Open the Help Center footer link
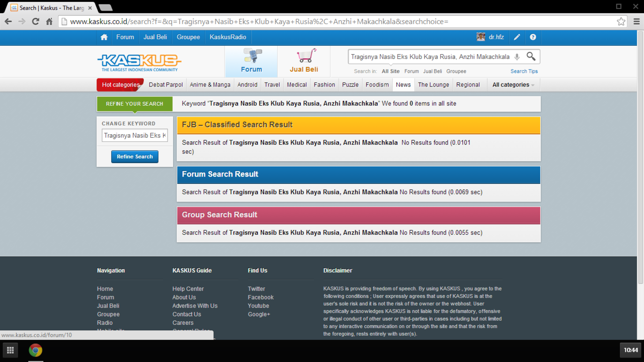 point(188,289)
